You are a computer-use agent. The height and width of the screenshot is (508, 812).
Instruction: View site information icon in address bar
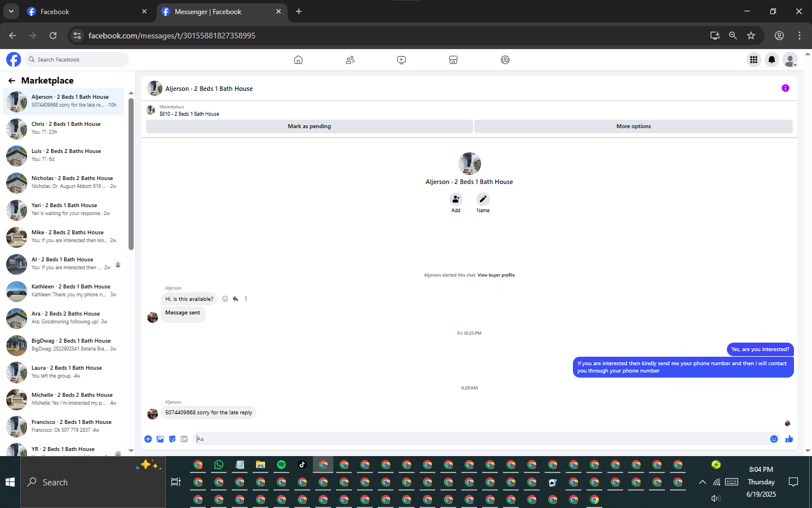pyautogui.click(x=77, y=36)
